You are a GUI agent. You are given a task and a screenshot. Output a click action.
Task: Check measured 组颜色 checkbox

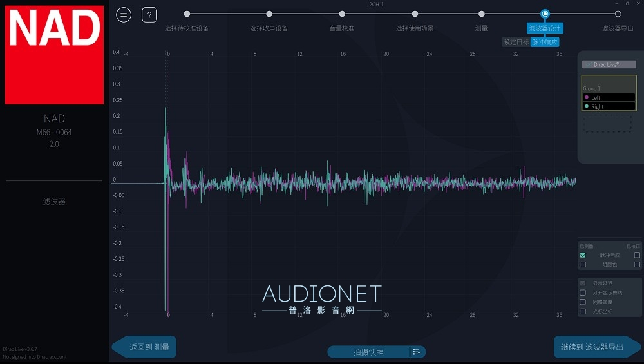point(583,265)
